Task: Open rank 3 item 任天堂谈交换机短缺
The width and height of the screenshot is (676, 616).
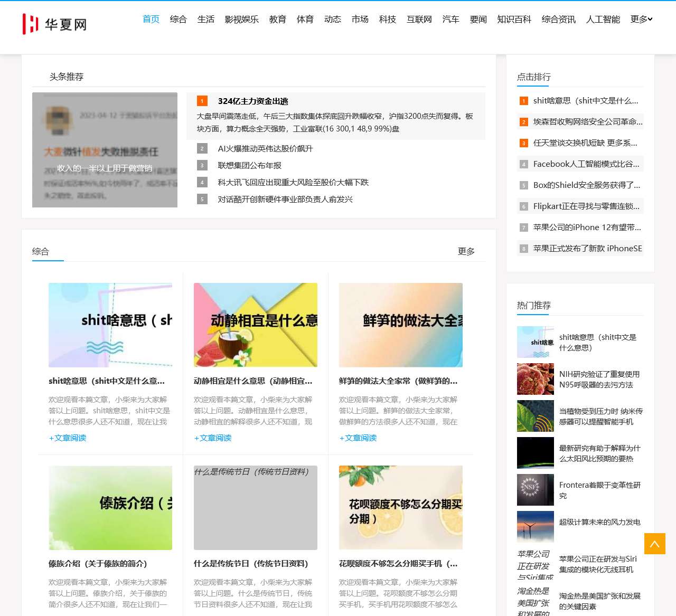Action: click(585, 143)
